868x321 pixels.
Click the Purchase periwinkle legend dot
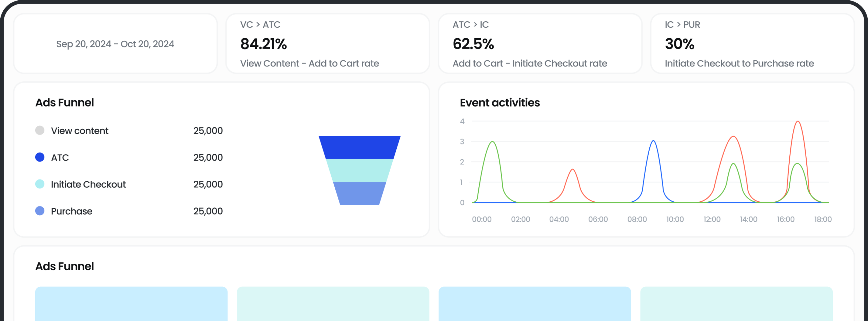tap(40, 211)
